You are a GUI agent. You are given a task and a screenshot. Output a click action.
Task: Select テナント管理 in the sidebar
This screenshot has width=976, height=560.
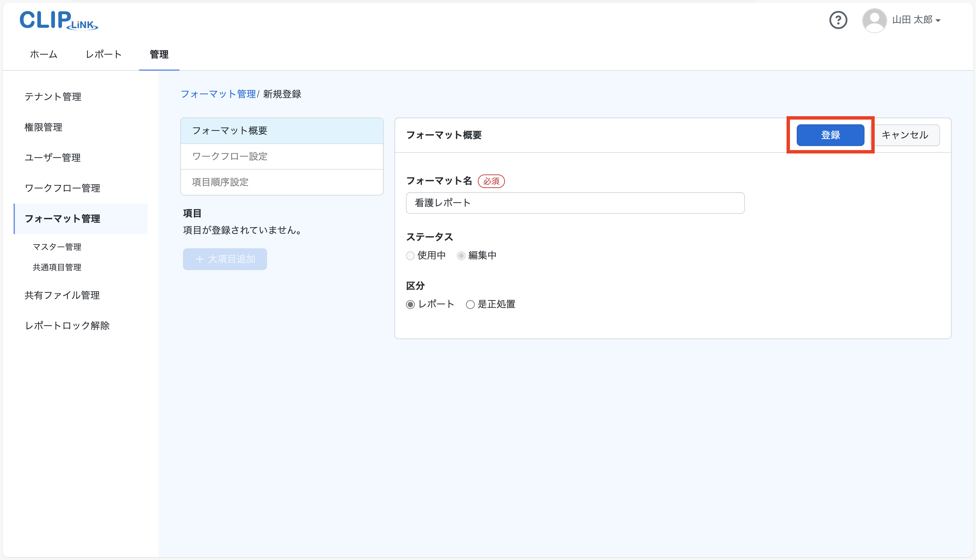(x=53, y=97)
